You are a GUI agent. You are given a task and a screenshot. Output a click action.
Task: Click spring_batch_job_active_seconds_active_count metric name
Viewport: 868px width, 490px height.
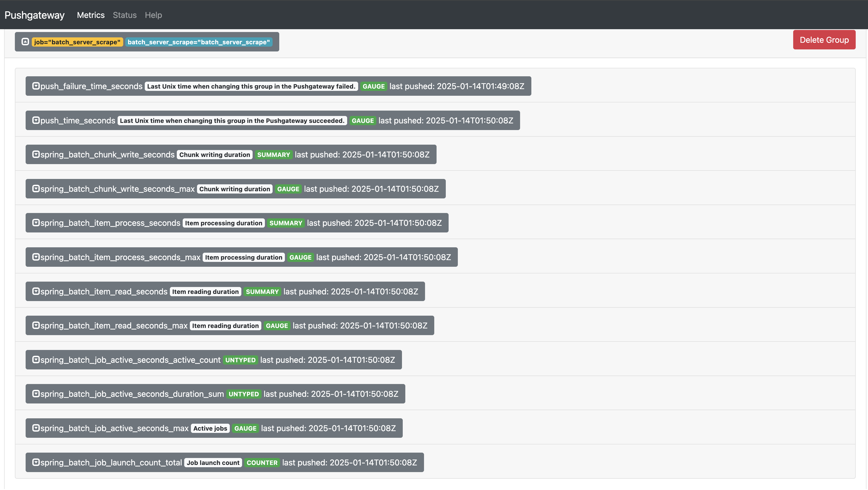(x=130, y=360)
